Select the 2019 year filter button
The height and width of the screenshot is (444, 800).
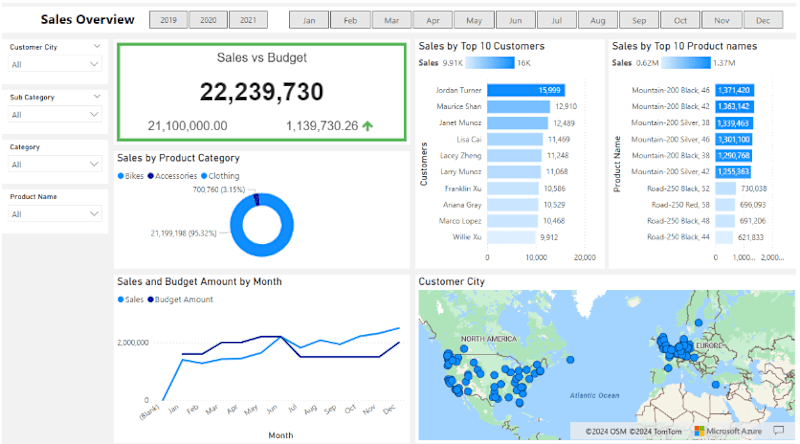168,20
